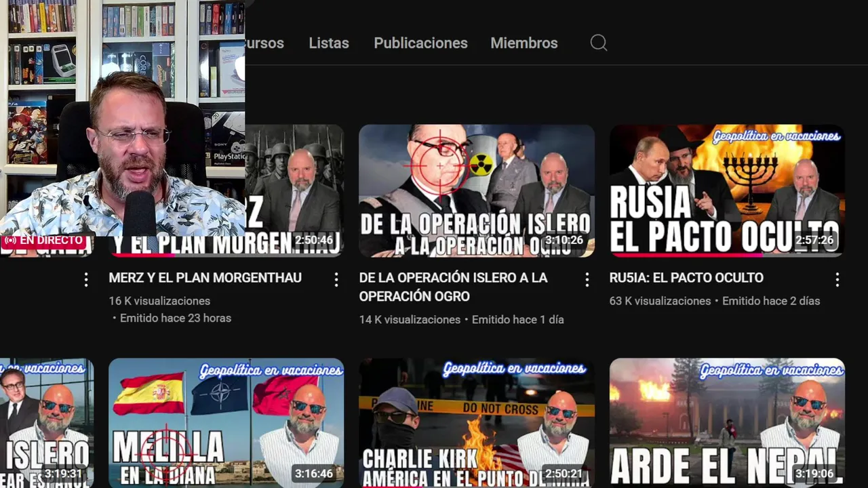Click red watch progress bar on Morgenthau thumbnail
This screenshot has height=488, width=868.
point(142,256)
